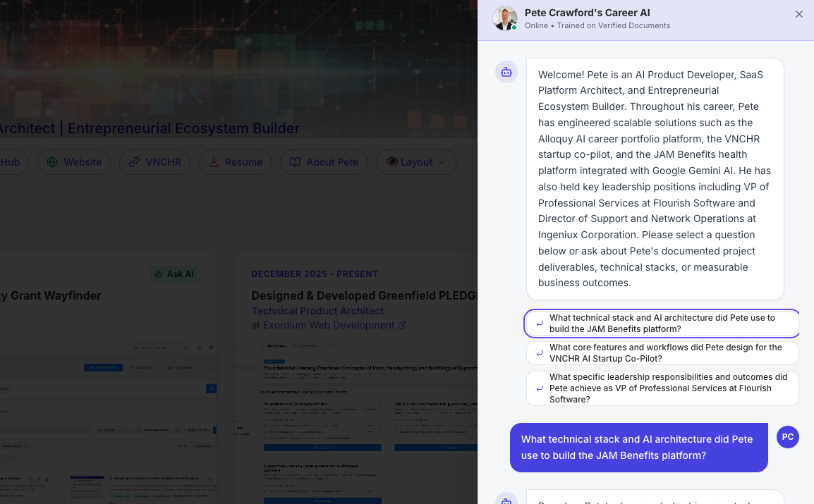Open the VNCHR link button
The height and width of the screenshot is (504, 814).
154,162
